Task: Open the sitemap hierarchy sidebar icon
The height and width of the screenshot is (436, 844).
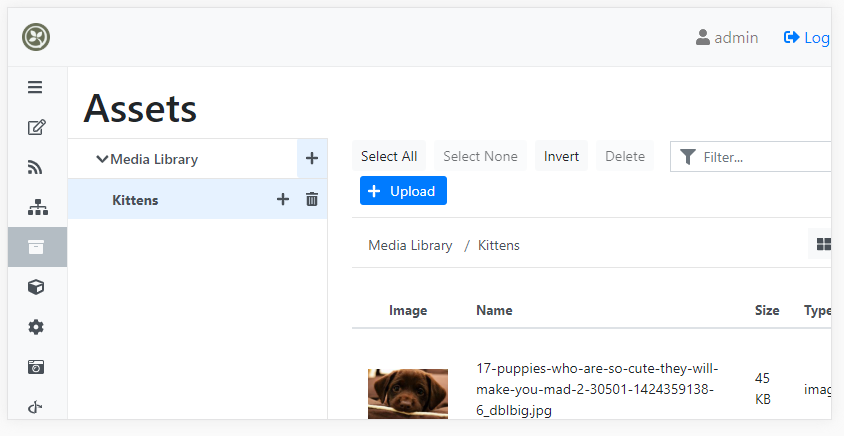Action: point(38,207)
